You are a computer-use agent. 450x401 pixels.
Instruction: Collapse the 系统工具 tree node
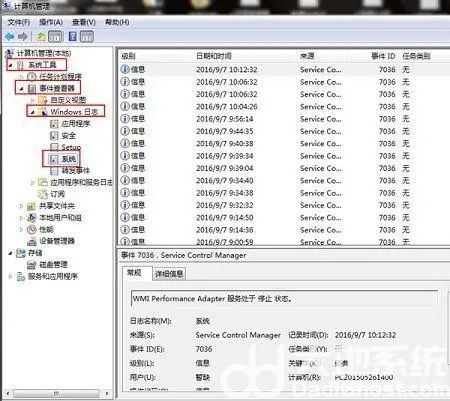click(10, 65)
